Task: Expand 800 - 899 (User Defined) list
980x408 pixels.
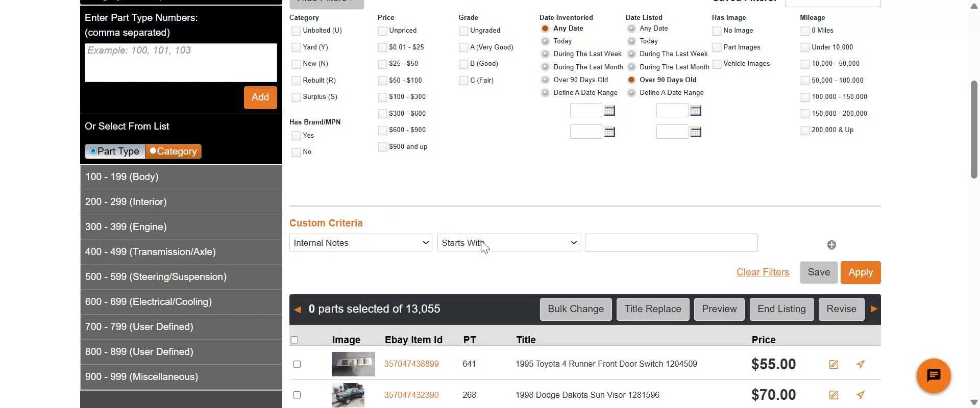Action: tap(181, 352)
